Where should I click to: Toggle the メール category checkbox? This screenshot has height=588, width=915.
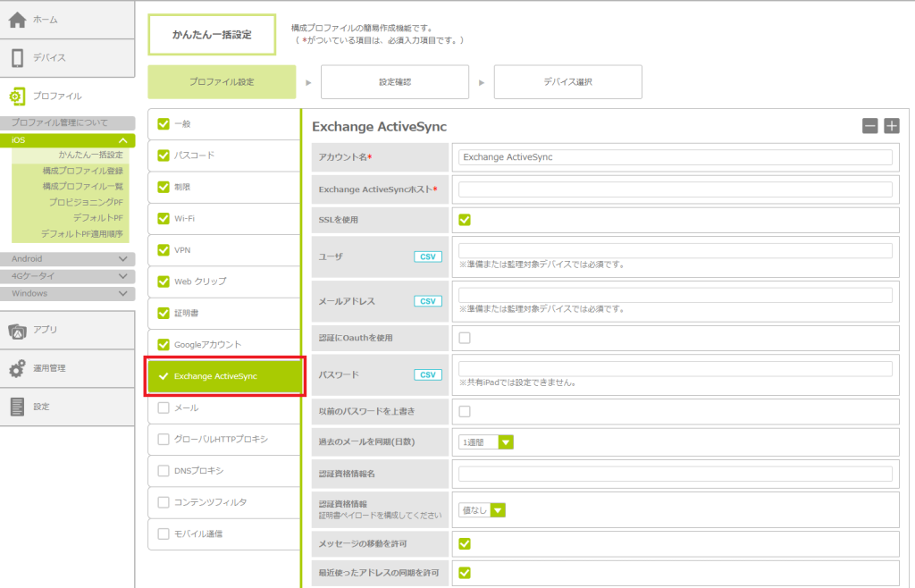coord(163,407)
